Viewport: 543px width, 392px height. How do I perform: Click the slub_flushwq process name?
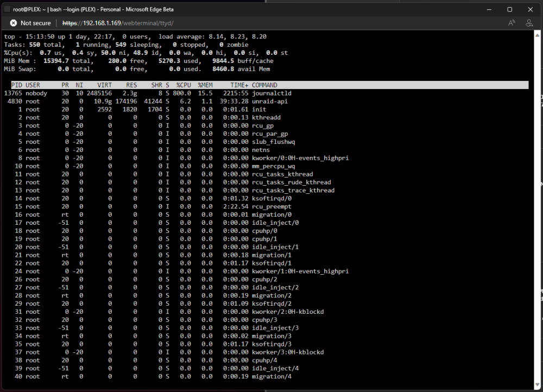(x=274, y=142)
